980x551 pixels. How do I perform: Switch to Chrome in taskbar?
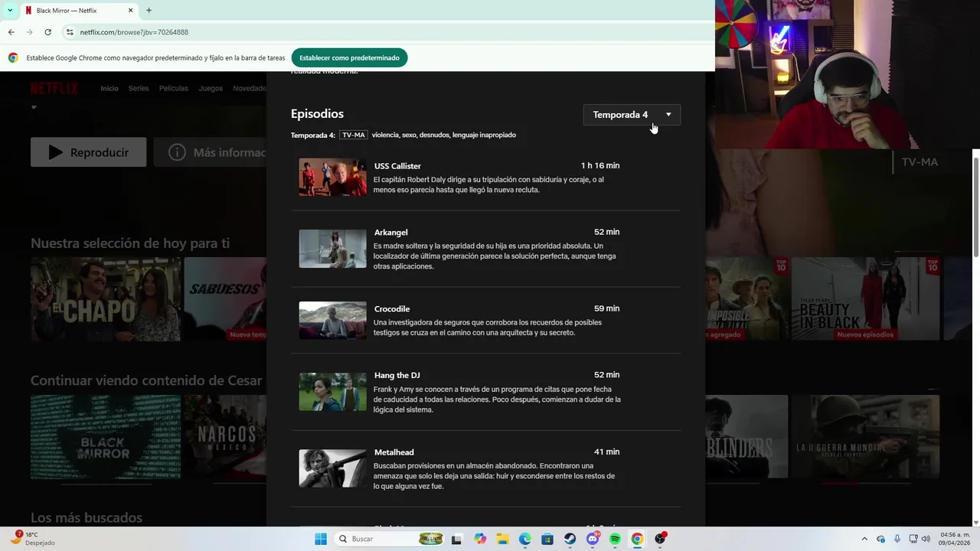point(637,539)
